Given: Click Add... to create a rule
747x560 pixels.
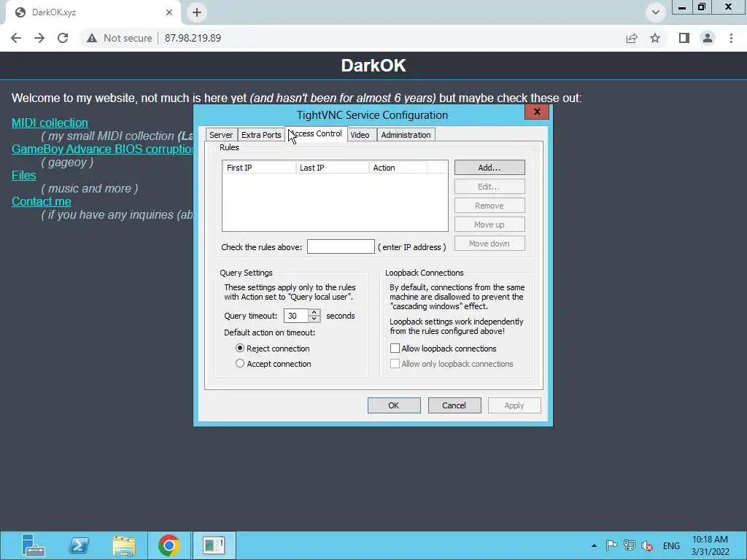Looking at the screenshot, I should point(489,168).
